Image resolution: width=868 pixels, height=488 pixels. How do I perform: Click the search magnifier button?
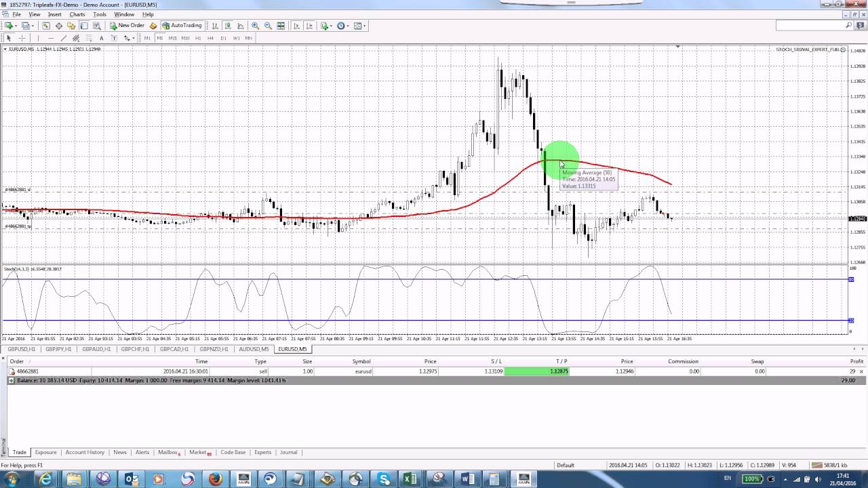[x=849, y=25]
